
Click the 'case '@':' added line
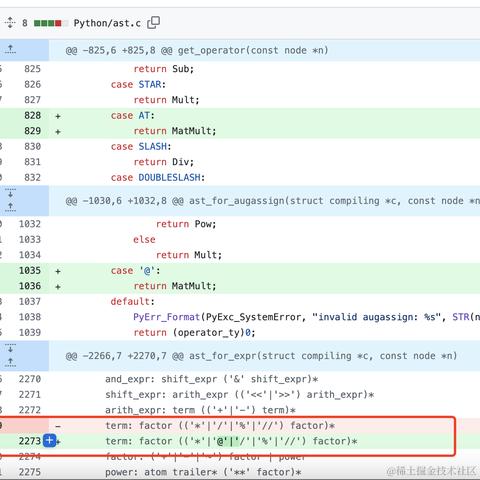pos(135,271)
